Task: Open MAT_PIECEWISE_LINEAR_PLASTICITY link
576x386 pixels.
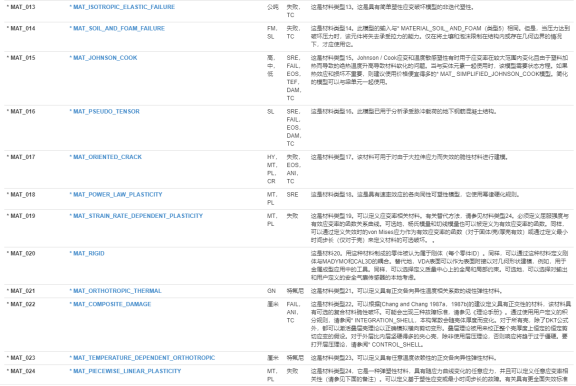Action: 125,371
